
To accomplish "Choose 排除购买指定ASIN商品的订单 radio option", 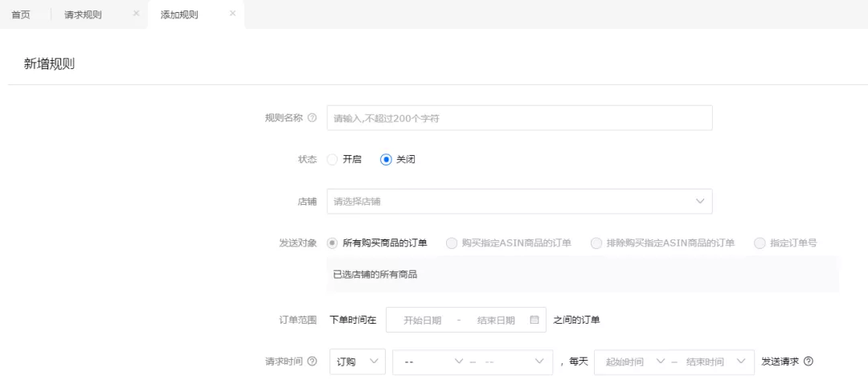I will [596, 243].
